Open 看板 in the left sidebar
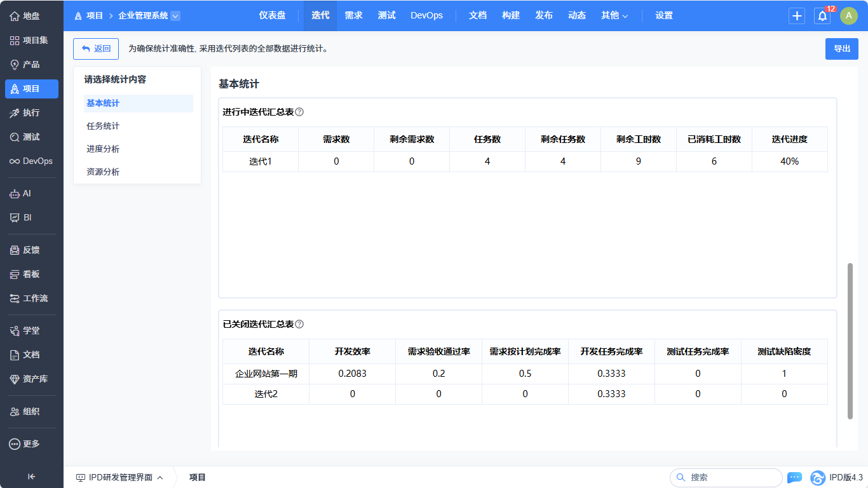 click(x=31, y=274)
